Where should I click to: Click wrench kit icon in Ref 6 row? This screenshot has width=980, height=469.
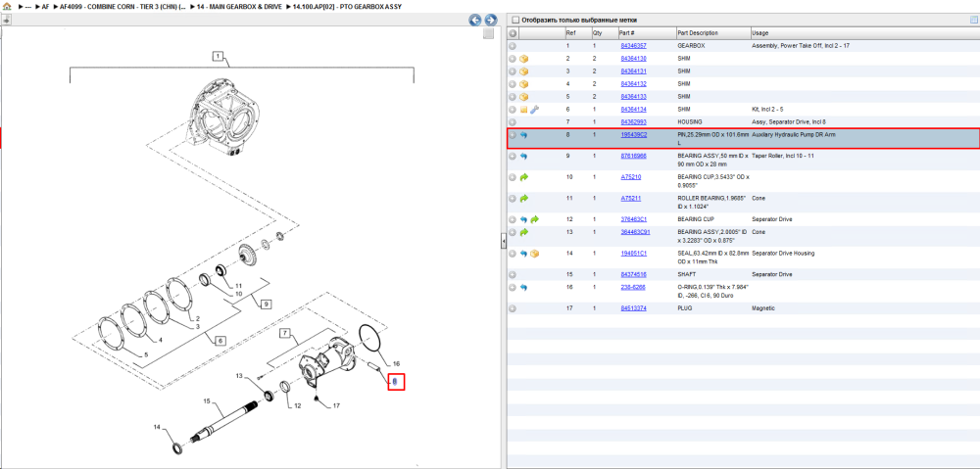[534, 110]
